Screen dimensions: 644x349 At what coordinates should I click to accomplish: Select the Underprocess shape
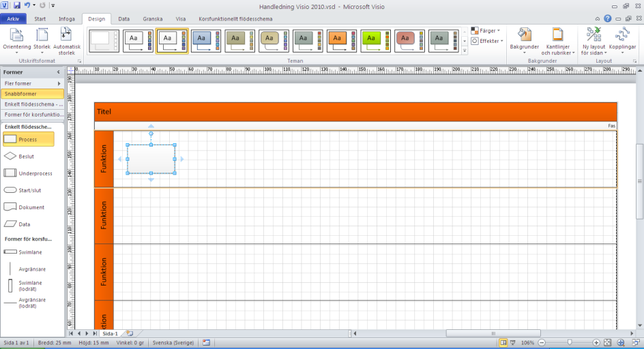tap(29, 173)
